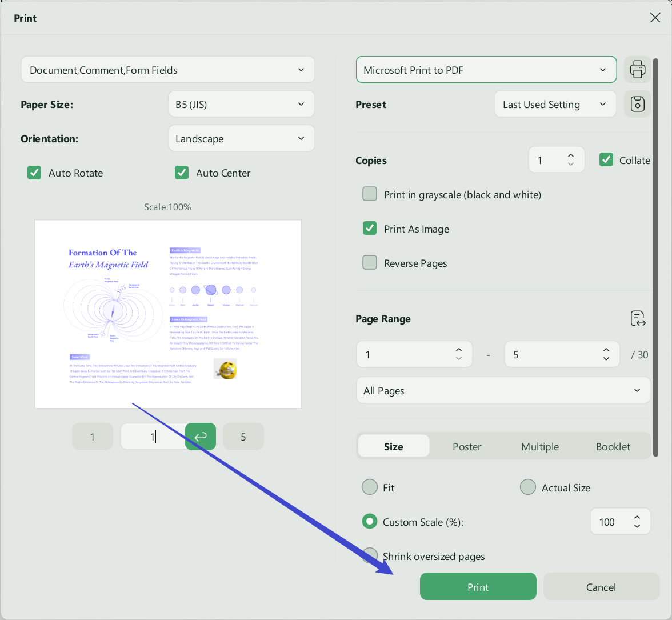Increase the start page of range

pyautogui.click(x=458, y=350)
